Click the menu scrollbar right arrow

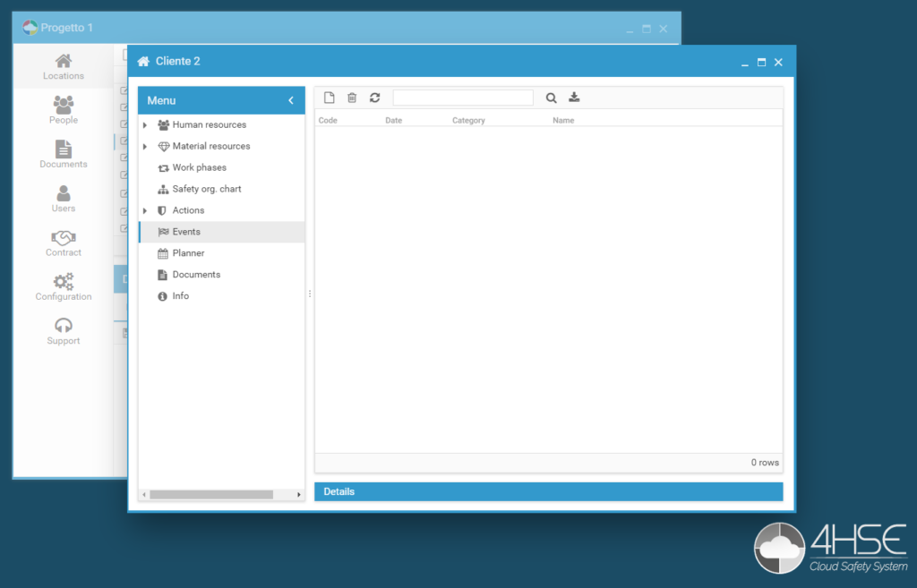299,495
